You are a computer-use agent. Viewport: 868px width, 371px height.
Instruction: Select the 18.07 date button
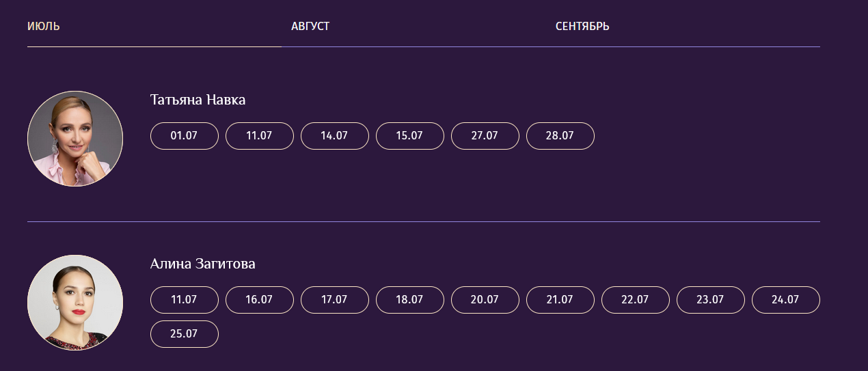tap(409, 300)
